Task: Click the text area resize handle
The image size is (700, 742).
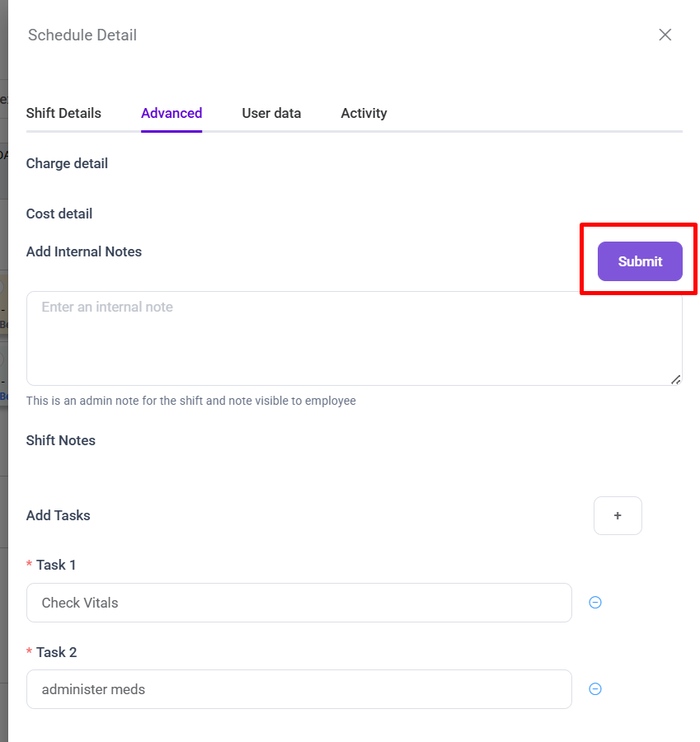Action: click(675, 379)
